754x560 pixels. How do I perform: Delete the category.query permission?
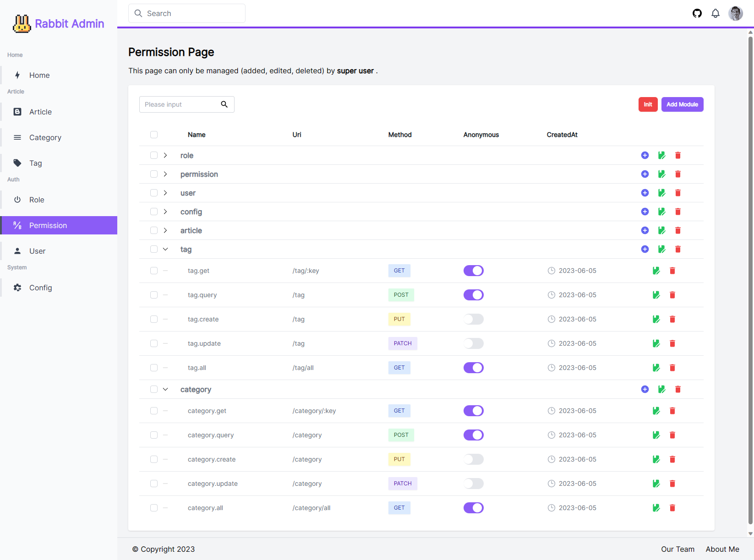click(672, 435)
